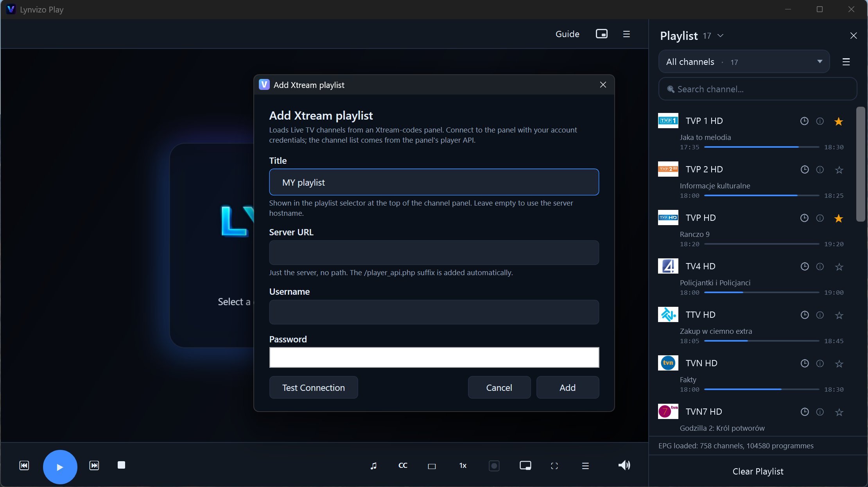The image size is (868, 487).
Task: Show info for TVN HD
Action: pos(820,363)
